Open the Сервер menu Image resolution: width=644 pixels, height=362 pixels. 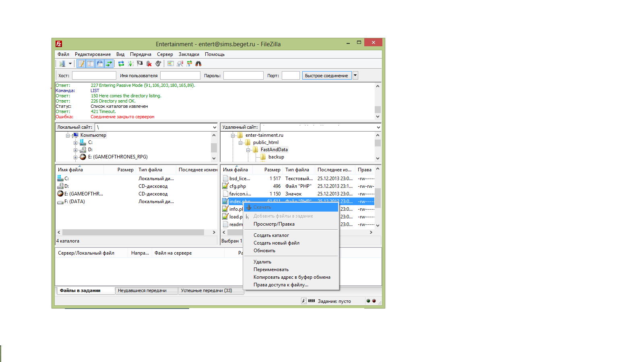(x=165, y=54)
